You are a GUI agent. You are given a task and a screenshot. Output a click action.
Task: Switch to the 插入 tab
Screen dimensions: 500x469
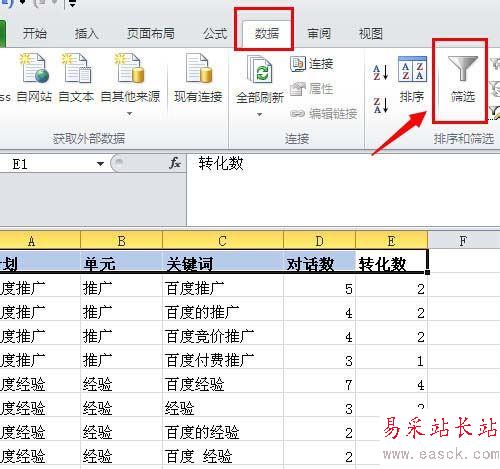pos(86,34)
